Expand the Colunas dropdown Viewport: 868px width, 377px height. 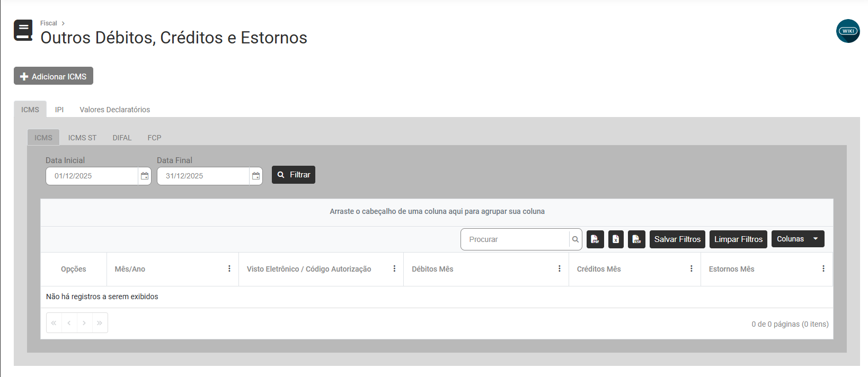point(798,239)
